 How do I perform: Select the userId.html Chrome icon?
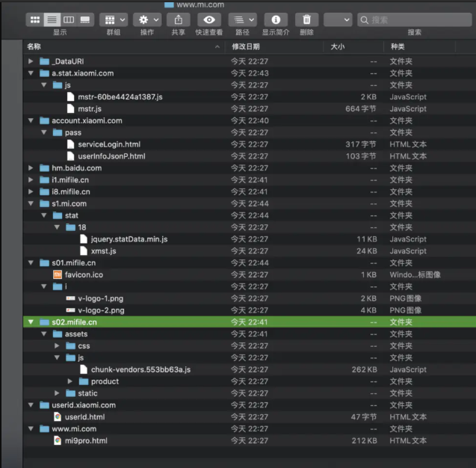58,416
